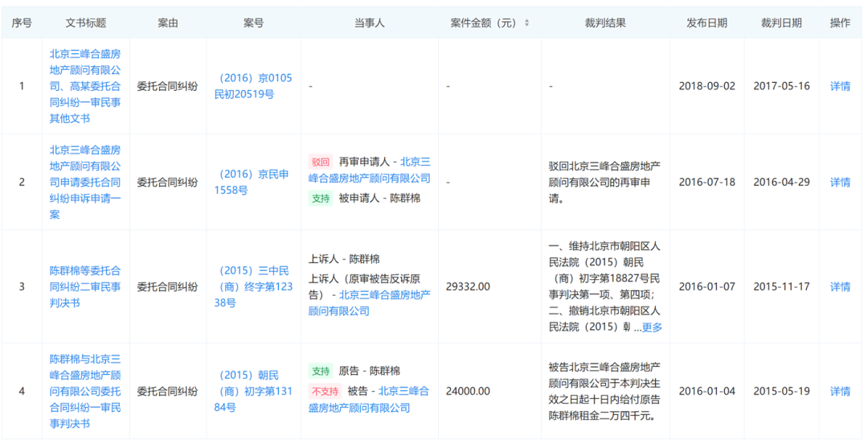Click the red 驳回 tag in row 2
868x444 pixels.
pyautogui.click(x=321, y=162)
